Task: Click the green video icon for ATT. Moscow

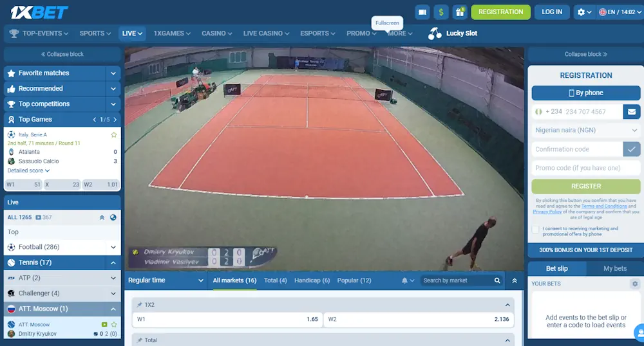Action: (x=104, y=325)
